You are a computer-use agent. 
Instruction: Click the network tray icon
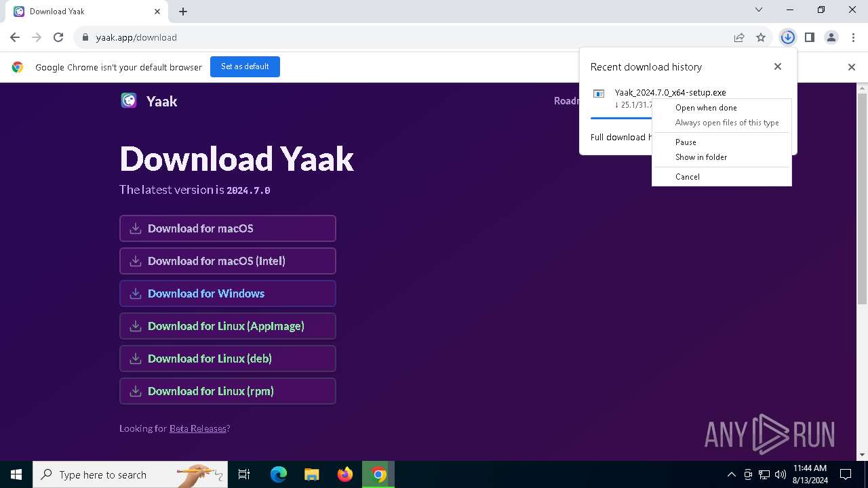coord(764,474)
